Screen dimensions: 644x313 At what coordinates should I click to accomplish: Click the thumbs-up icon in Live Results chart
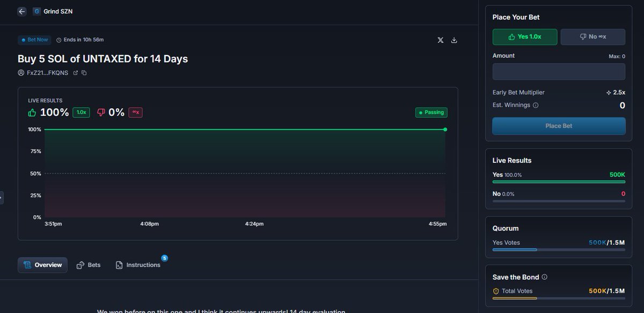(x=32, y=113)
